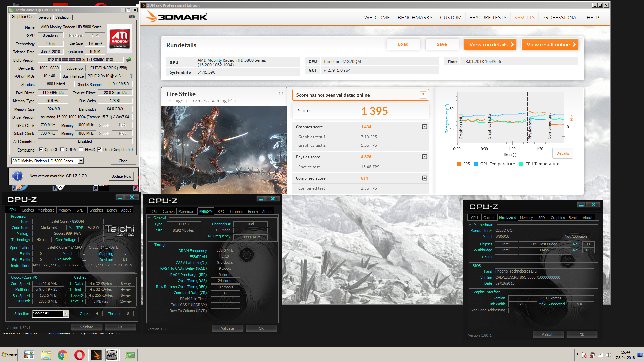Click the blue info icon beside new version notice
Screen dimensions: 644x362
[18, 176]
